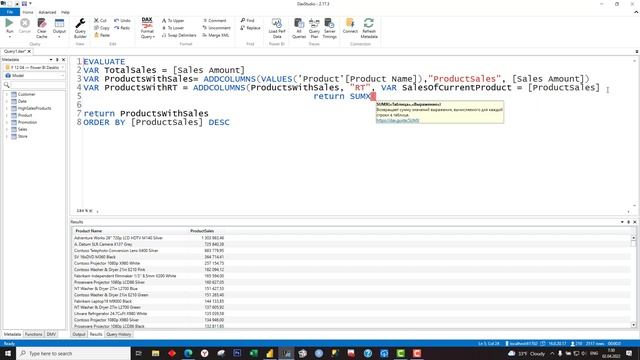Sort by Product Name column header

pos(89,231)
